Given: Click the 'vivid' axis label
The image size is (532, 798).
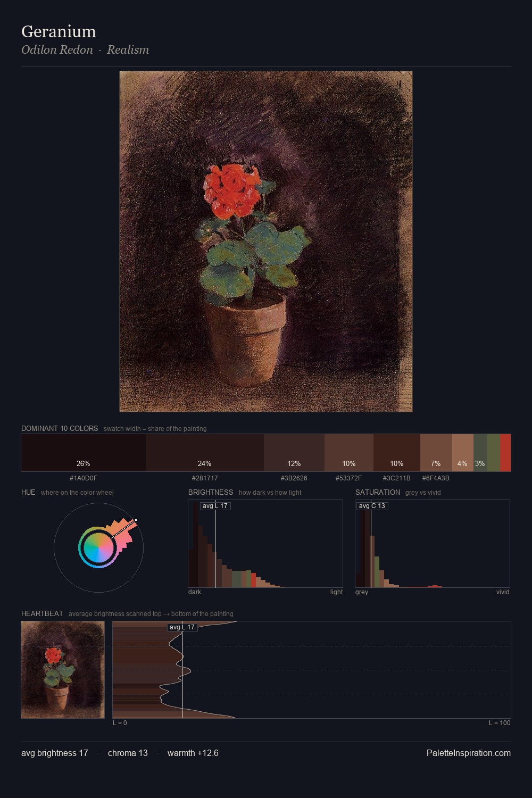Looking at the screenshot, I should click(503, 592).
